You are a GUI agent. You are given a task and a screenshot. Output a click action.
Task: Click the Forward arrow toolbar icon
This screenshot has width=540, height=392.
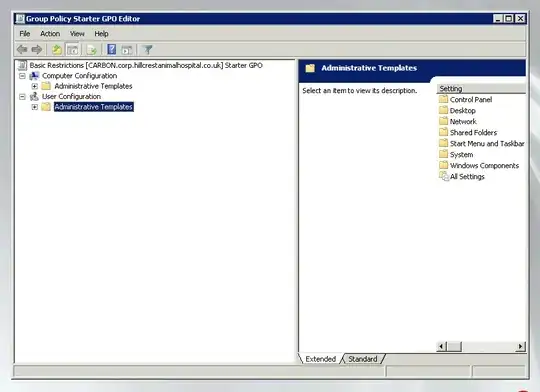[x=37, y=50]
